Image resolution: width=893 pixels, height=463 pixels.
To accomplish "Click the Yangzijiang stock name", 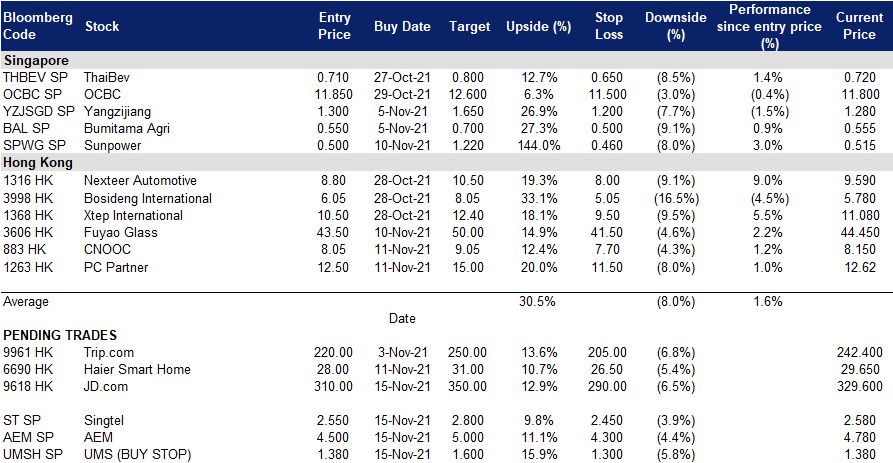I will [x=117, y=112].
